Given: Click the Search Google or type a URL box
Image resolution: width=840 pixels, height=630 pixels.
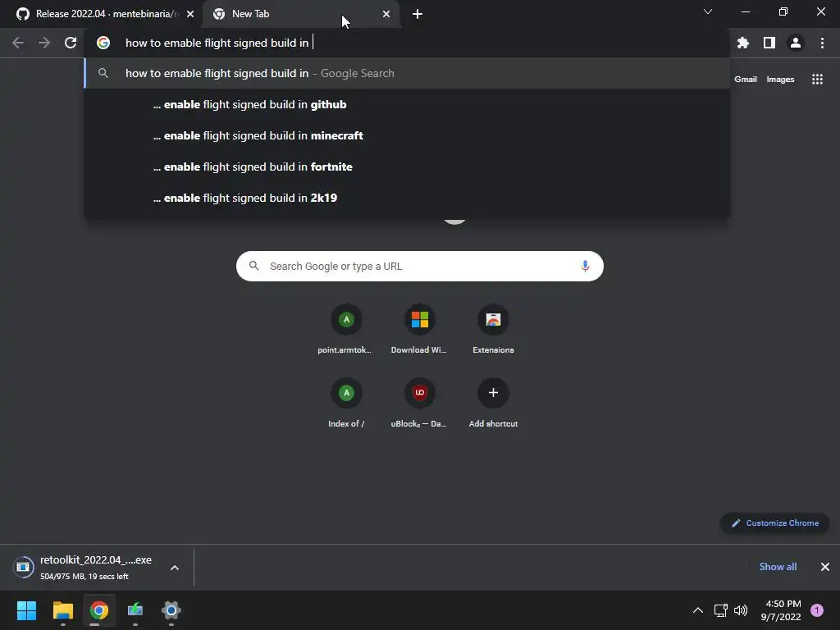Looking at the screenshot, I should point(419,267).
